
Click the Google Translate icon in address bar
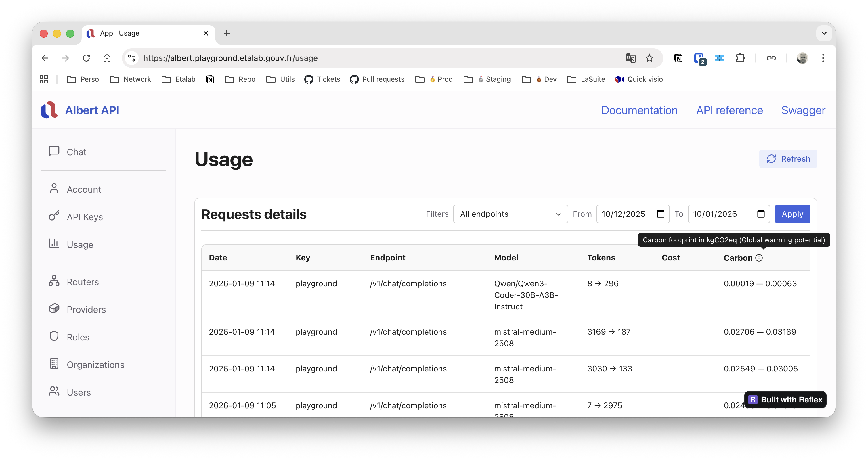coord(631,58)
